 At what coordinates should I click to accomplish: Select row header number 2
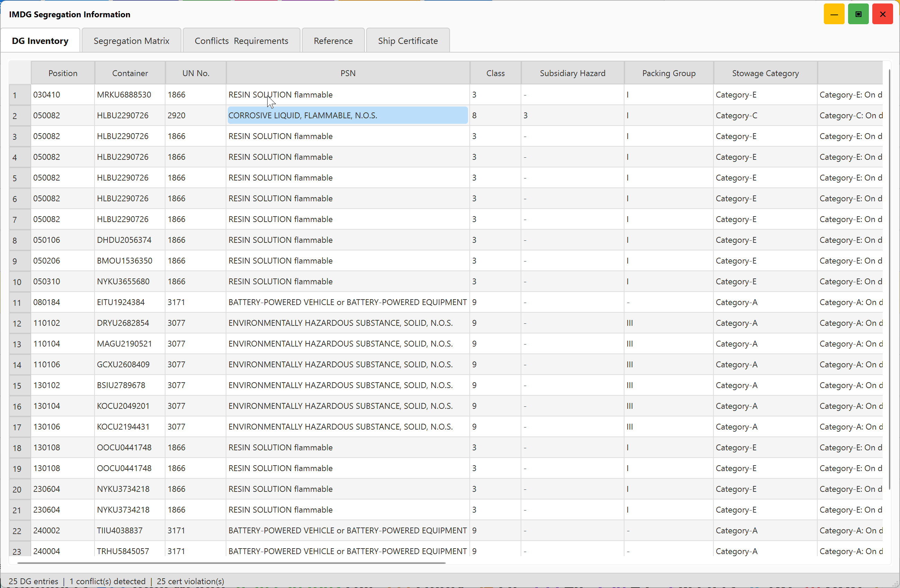click(20, 116)
